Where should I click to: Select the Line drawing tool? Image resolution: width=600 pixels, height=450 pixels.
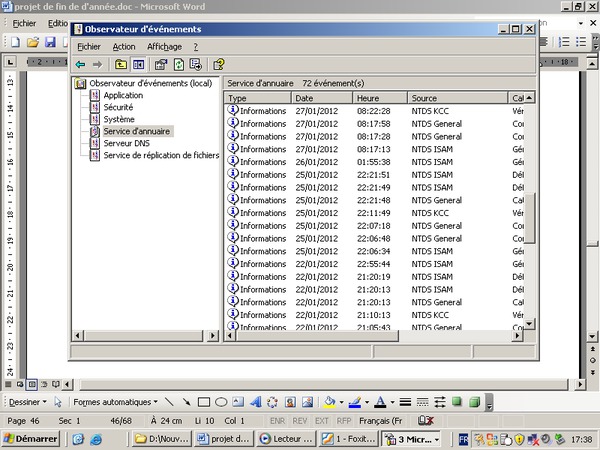[x=169, y=402]
